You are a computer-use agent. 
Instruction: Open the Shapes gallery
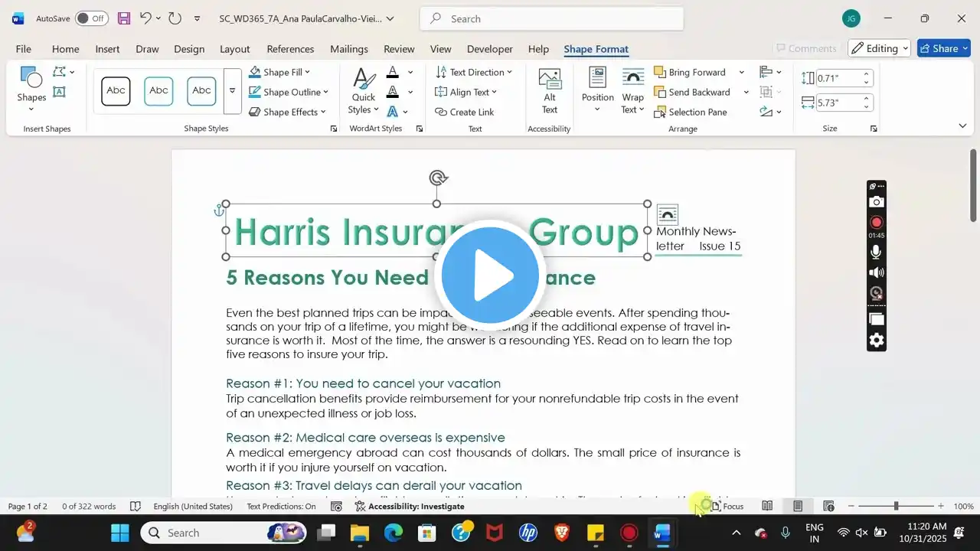31,90
